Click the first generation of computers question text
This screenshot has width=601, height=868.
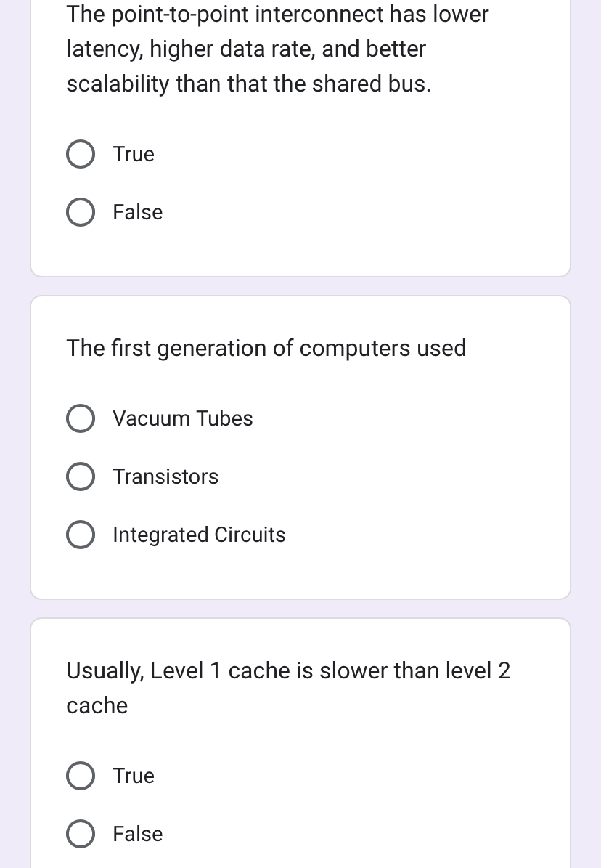266,349
